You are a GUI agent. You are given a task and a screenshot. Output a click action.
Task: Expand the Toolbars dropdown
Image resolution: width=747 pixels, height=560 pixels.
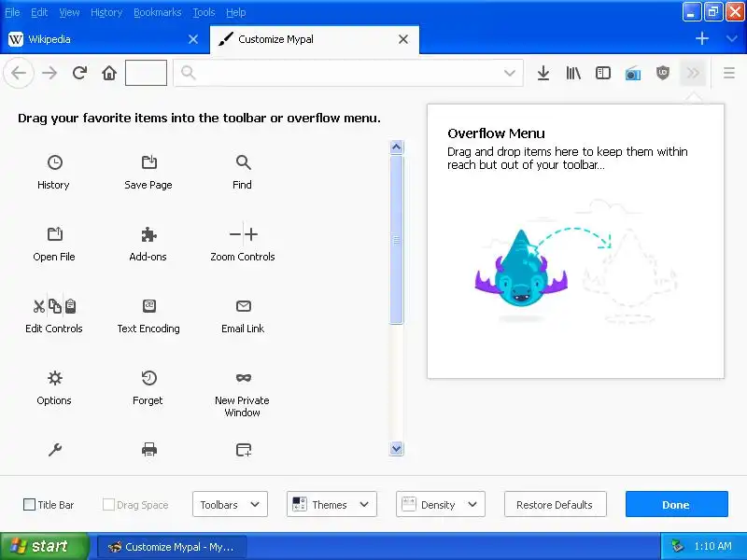[230, 504]
